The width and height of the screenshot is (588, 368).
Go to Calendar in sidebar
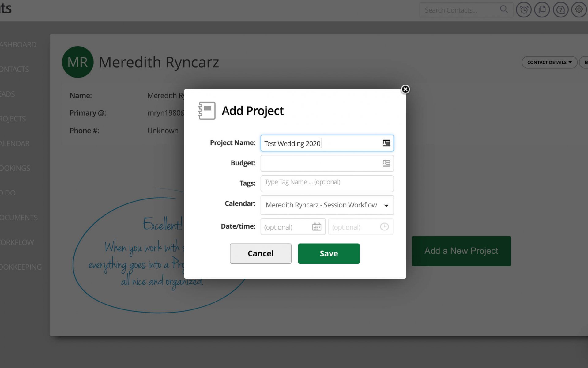pyautogui.click(x=15, y=143)
